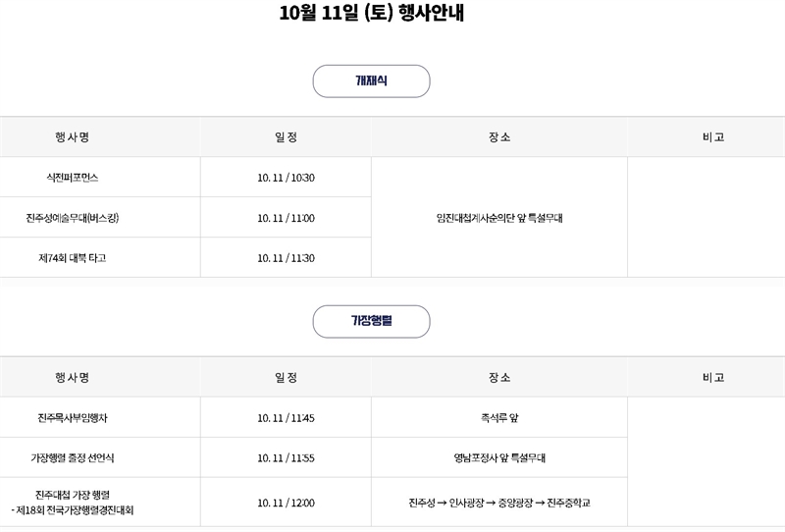785x532 pixels.
Task: Click the 11:00 schedule time cell
Action: (x=286, y=218)
